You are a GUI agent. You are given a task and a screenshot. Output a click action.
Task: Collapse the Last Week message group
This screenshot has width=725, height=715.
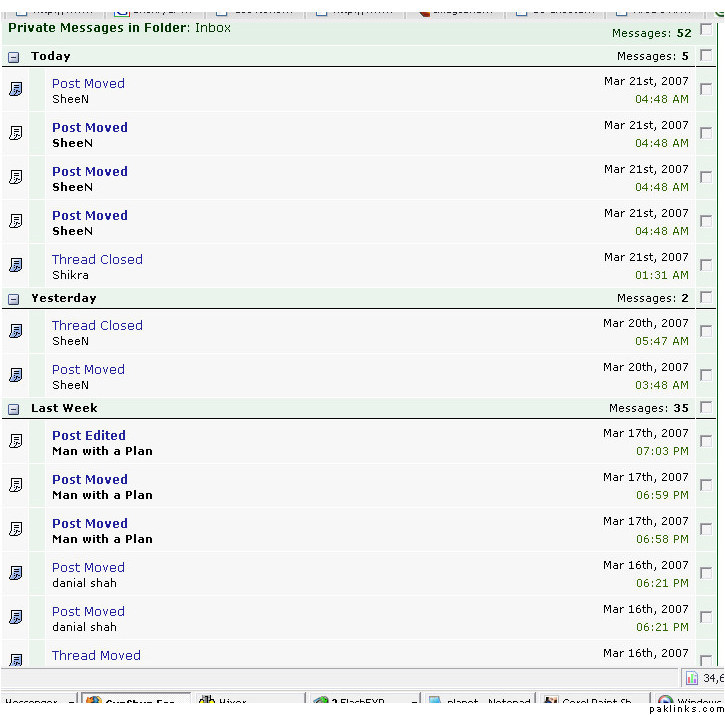(x=13, y=409)
